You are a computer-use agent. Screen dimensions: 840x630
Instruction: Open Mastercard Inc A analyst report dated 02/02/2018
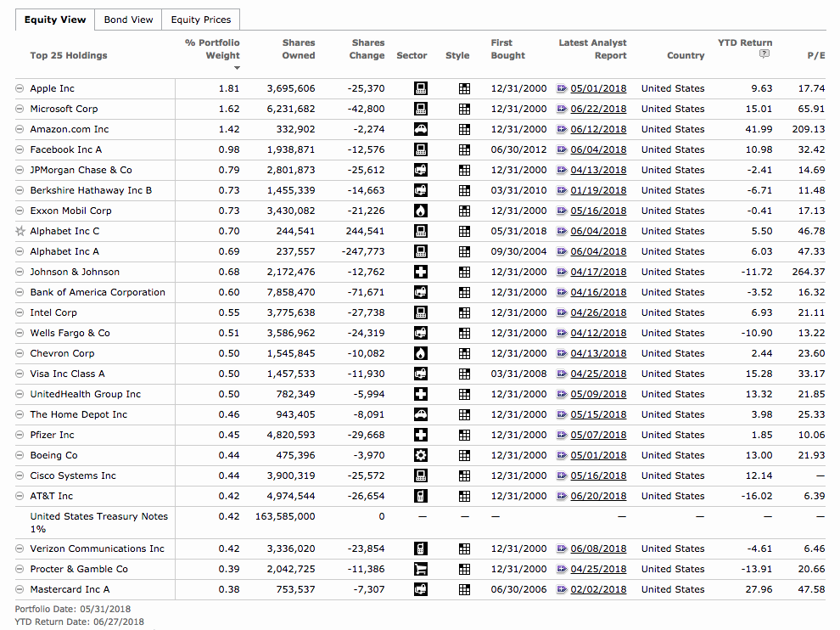[x=598, y=589]
